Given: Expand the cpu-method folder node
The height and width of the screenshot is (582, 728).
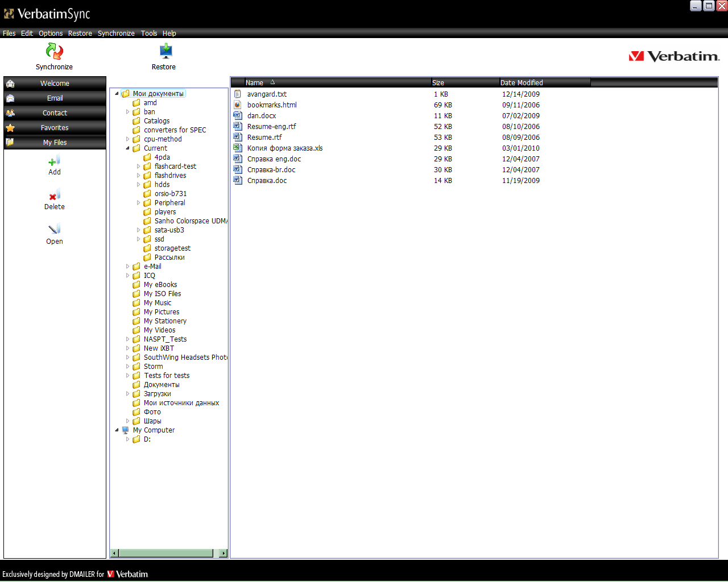Looking at the screenshot, I should [x=127, y=139].
